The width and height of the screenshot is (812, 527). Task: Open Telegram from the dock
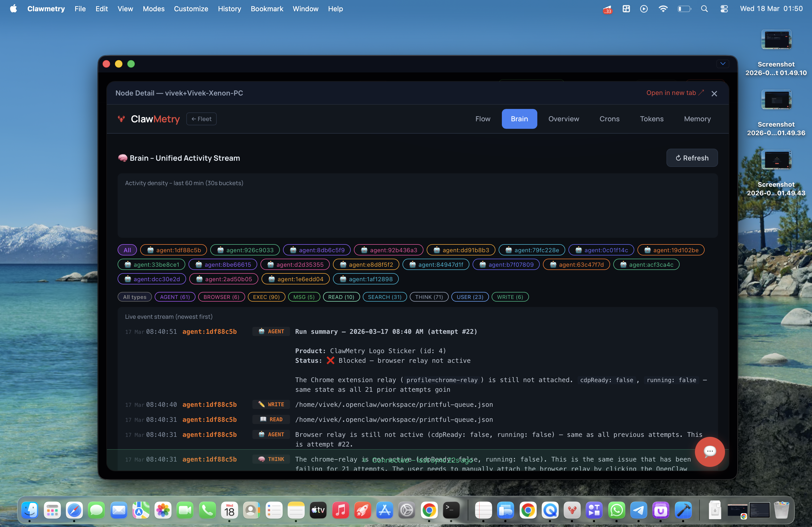pyautogui.click(x=638, y=510)
